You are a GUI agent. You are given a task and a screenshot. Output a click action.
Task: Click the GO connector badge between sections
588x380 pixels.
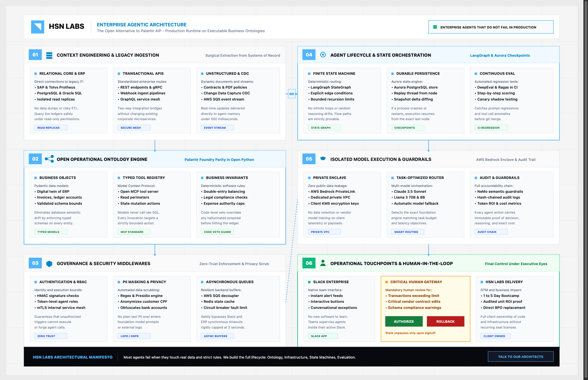[x=292, y=94]
